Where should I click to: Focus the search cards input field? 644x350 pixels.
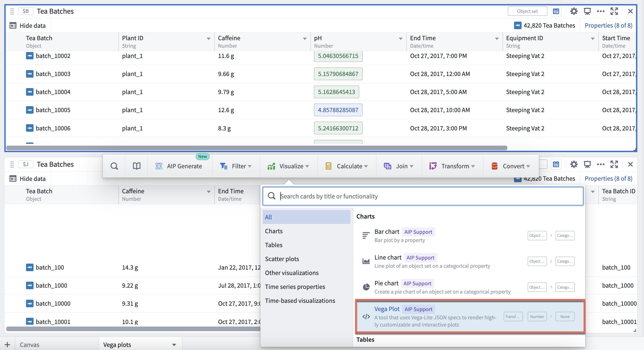[423, 196]
